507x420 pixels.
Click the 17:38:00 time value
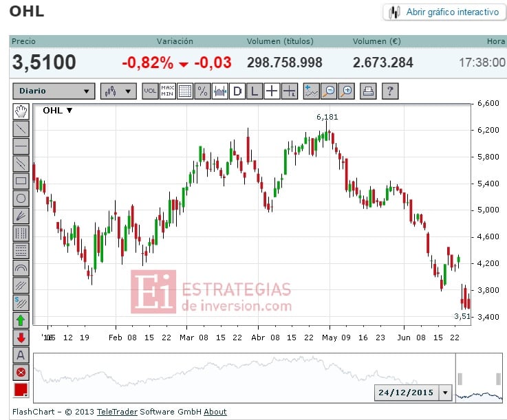click(482, 63)
